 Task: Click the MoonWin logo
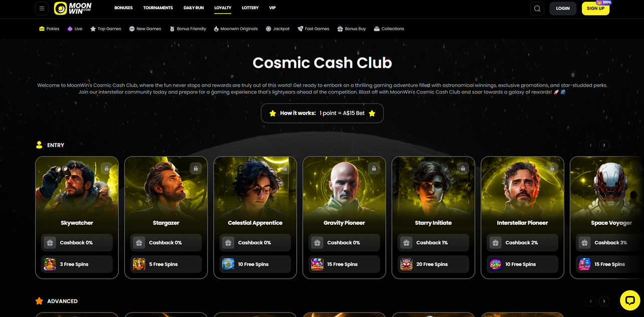coord(73,8)
